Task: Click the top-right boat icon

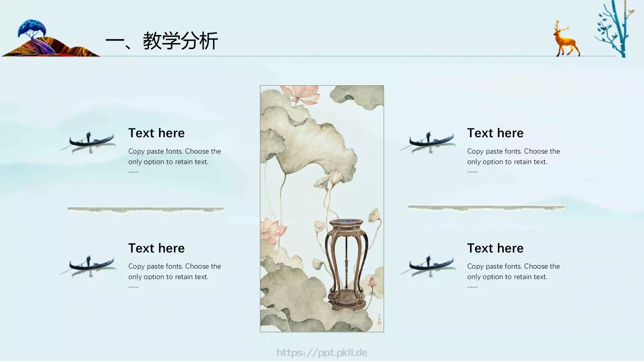Action: pyautogui.click(x=428, y=143)
